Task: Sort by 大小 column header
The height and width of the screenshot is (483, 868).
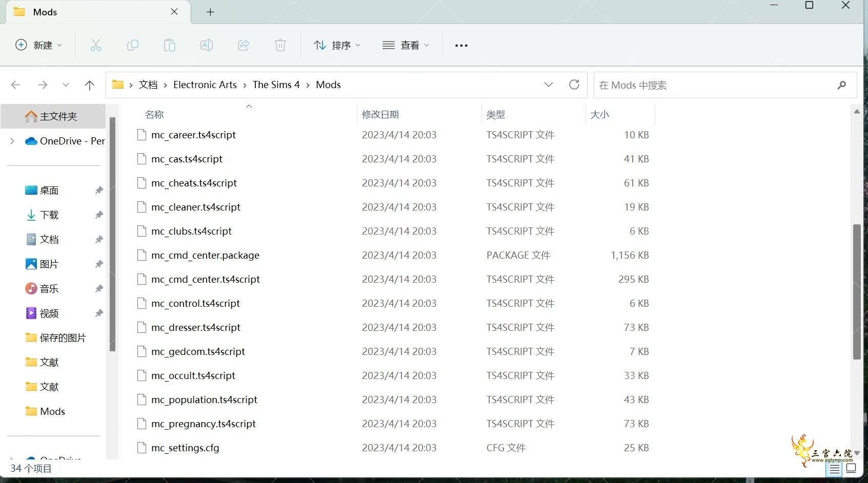Action: [600, 114]
